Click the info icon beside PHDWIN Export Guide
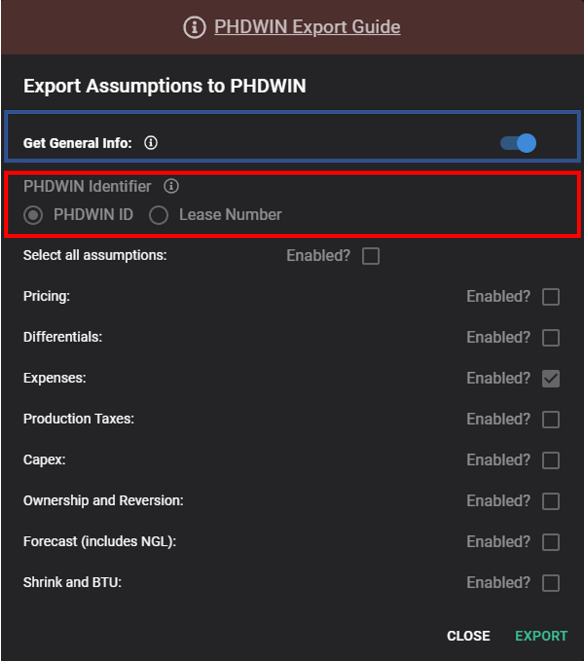The width and height of the screenshot is (584, 662). coord(194,27)
